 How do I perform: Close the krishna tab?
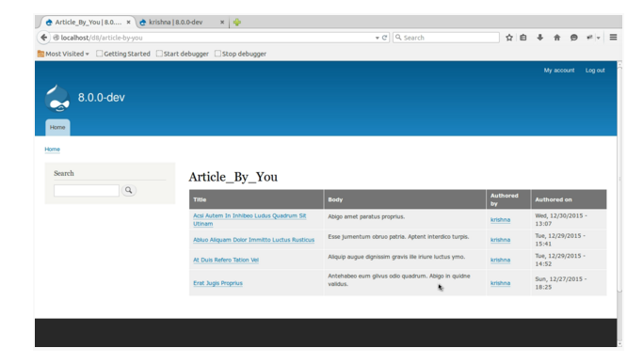(x=222, y=23)
